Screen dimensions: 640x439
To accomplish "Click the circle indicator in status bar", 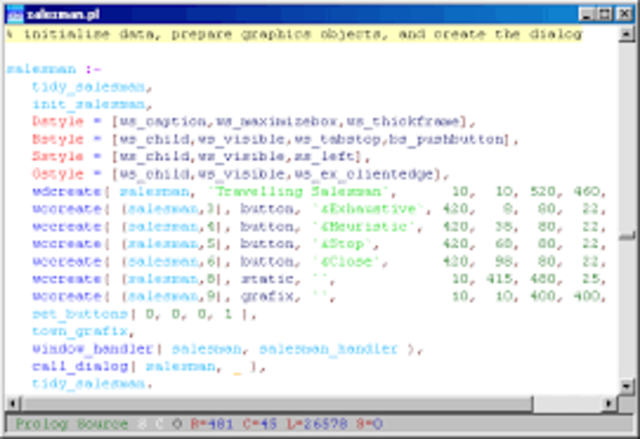I will click(177, 424).
